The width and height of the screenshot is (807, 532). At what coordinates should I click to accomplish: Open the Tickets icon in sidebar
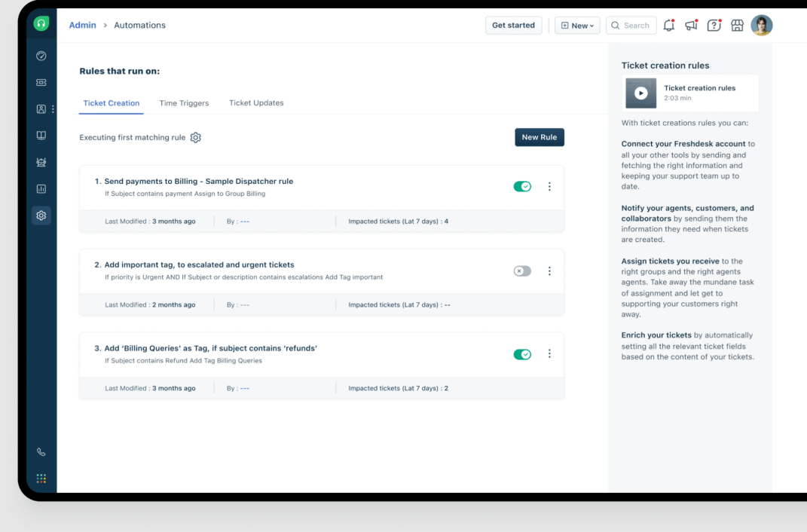[41, 82]
